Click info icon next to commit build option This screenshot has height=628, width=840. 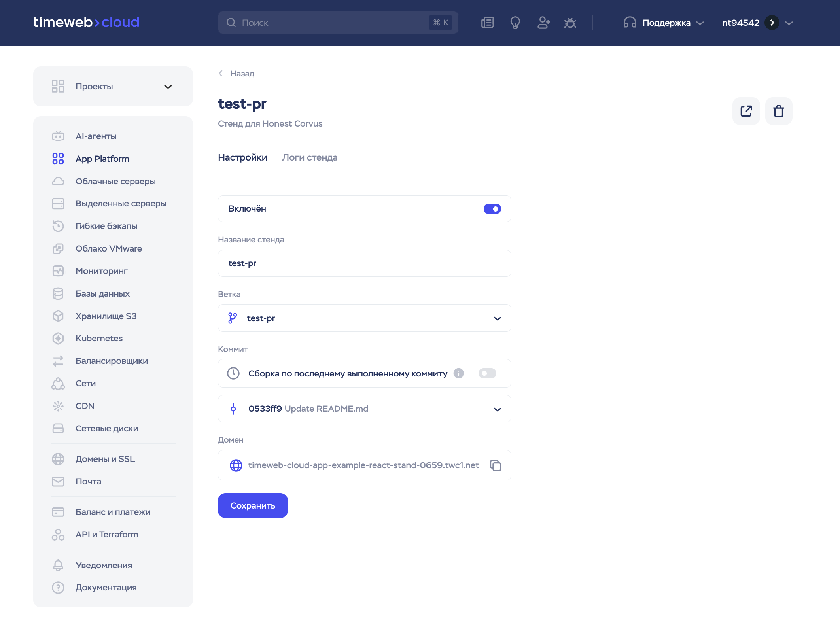coord(458,373)
